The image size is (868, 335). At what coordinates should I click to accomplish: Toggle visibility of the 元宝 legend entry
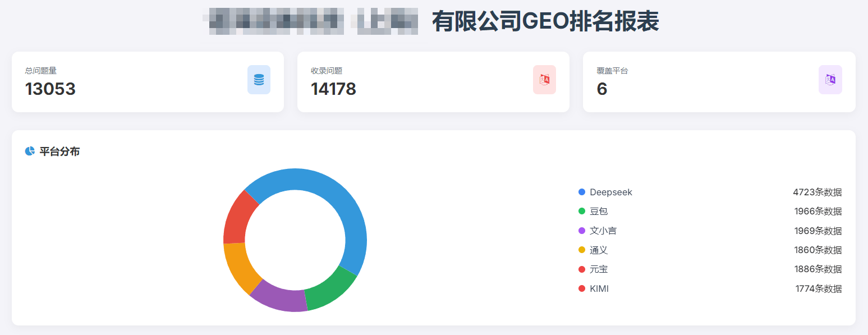coord(582,269)
